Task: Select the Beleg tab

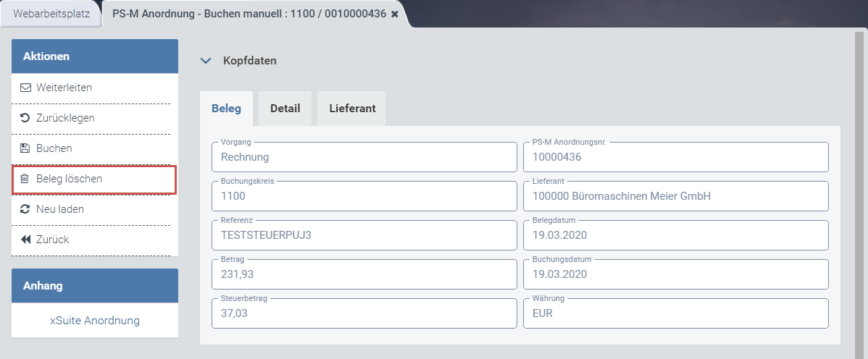Action: click(x=226, y=109)
